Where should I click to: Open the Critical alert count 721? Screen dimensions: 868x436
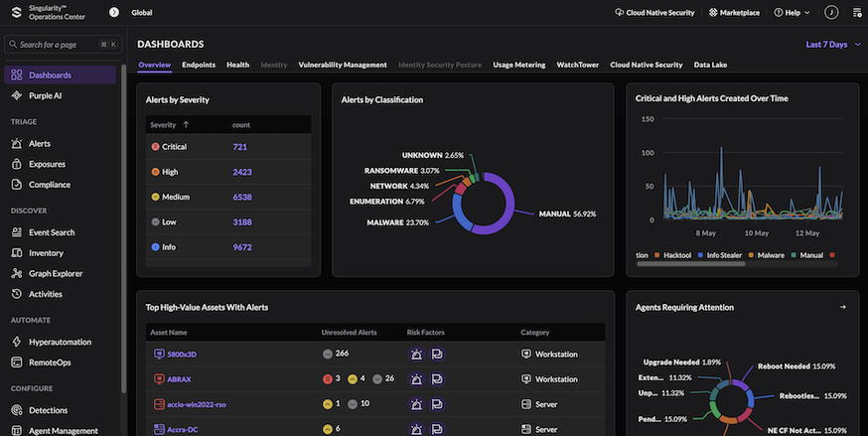[x=239, y=147]
